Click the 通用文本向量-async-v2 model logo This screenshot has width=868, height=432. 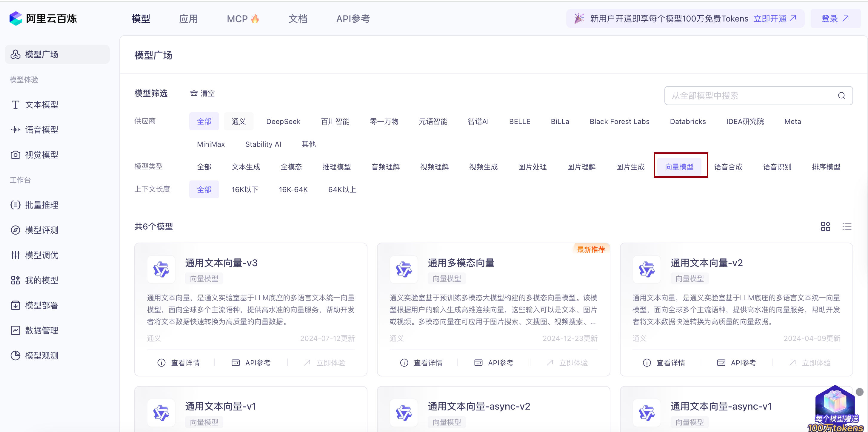click(404, 413)
